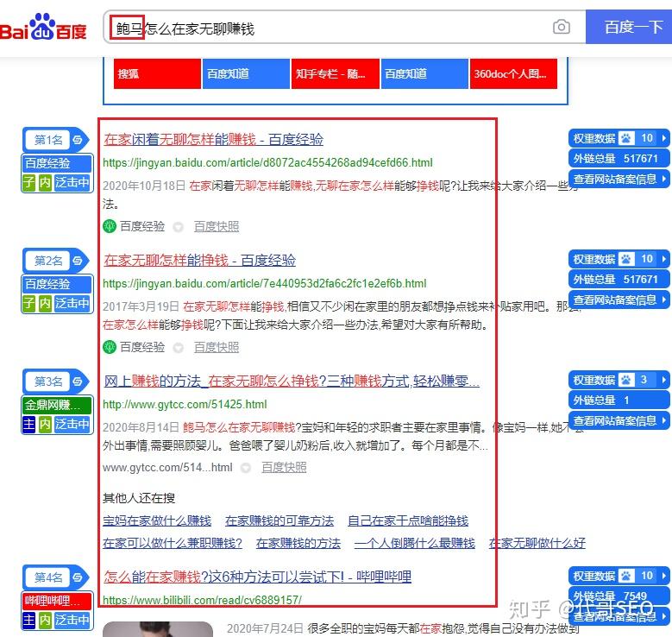Click the jingyan URL ending 7e440953d2fa6c2fc1e2ef6b.html
Screen dimensions: 672x637
pyautogui.click(x=265, y=283)
